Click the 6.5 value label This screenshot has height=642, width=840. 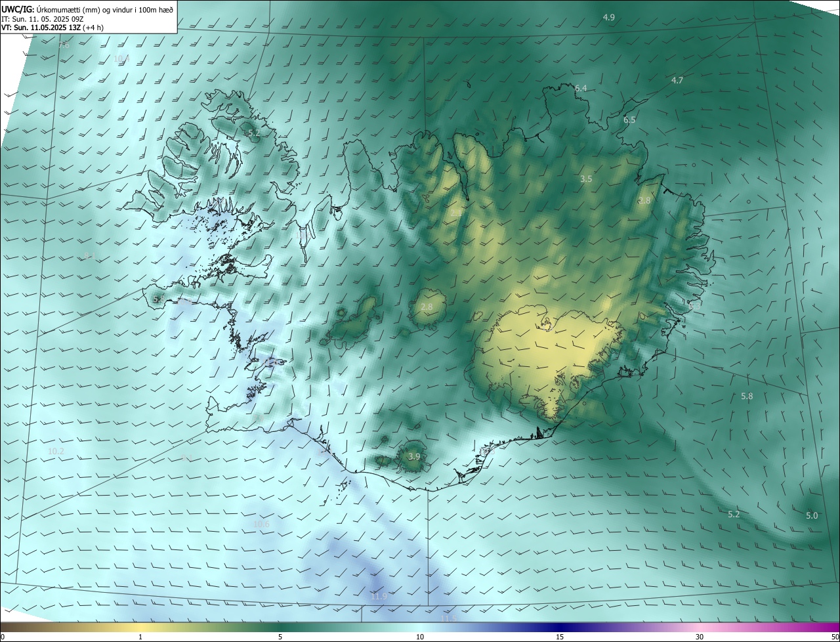pos(629,120)
